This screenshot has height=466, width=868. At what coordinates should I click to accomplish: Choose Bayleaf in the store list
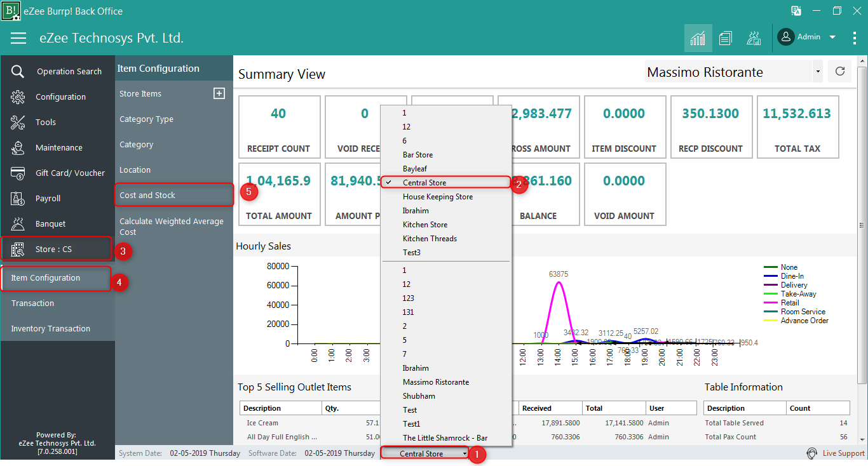(x=445, y=169)
